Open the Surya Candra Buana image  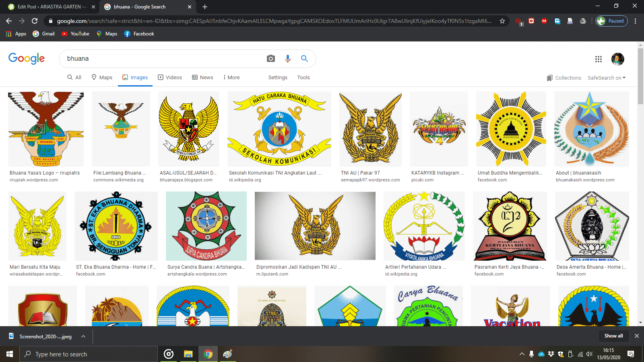pos(206,226)
